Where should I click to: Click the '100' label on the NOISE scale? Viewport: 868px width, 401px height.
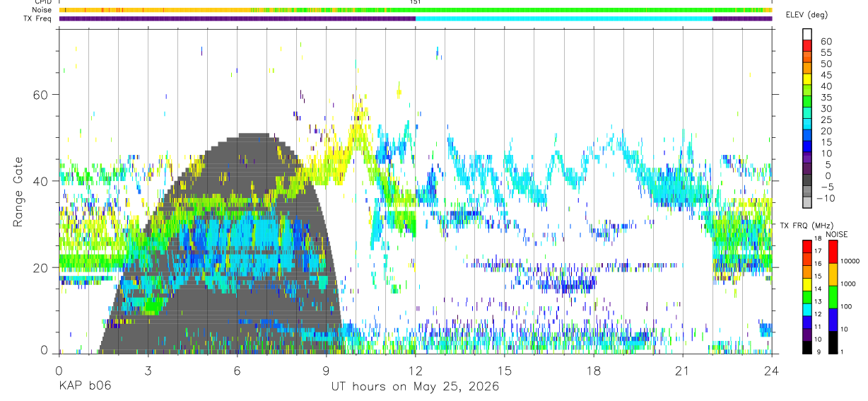[845, 306]
